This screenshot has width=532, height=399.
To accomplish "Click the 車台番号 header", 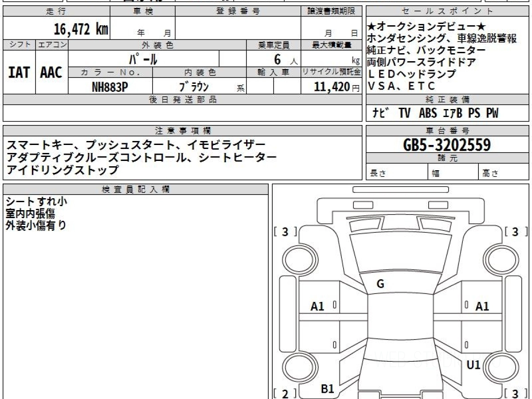I will click(x=448, y=131).
